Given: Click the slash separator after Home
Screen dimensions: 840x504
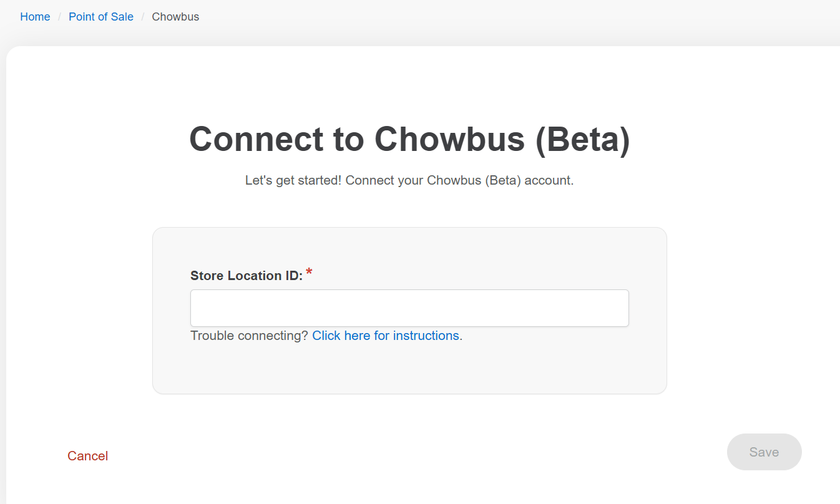Looking at the screenshot, I should [59, 17].
